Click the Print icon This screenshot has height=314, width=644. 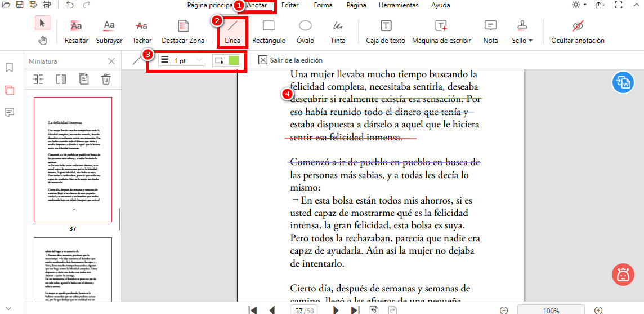(47, 5)
